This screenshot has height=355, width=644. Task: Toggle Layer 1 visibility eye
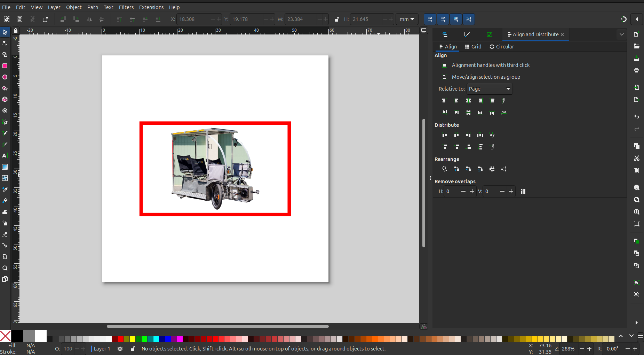(120, 349)
